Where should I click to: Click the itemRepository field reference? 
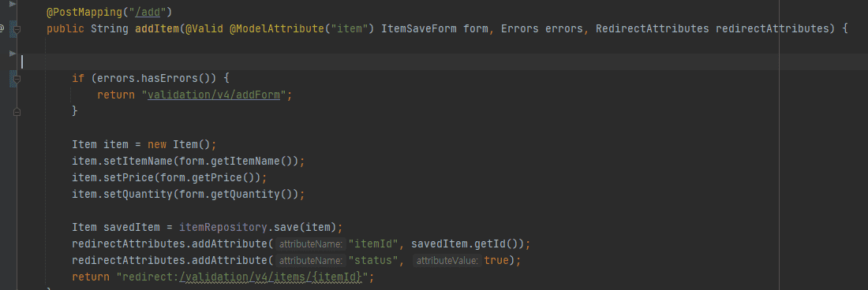click(223, 227)
